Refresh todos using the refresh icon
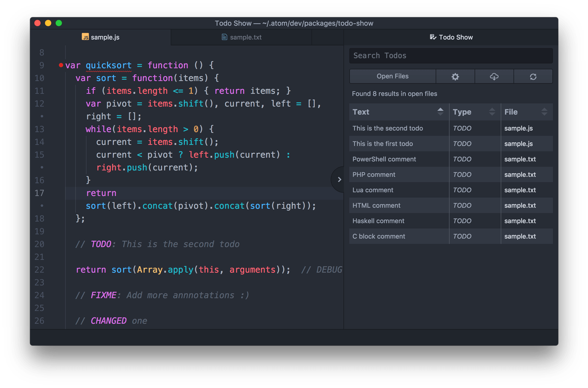 tap(533, 76)
